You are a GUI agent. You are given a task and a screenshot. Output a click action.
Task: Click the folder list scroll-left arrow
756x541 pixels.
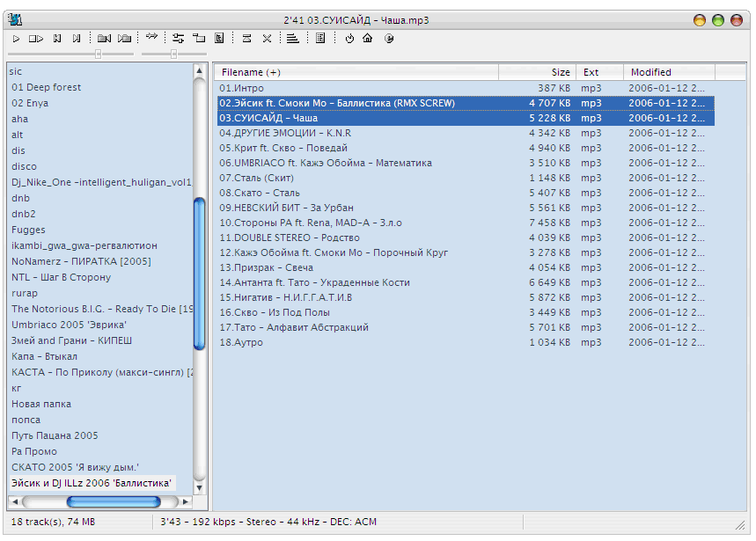click(15, 502)
